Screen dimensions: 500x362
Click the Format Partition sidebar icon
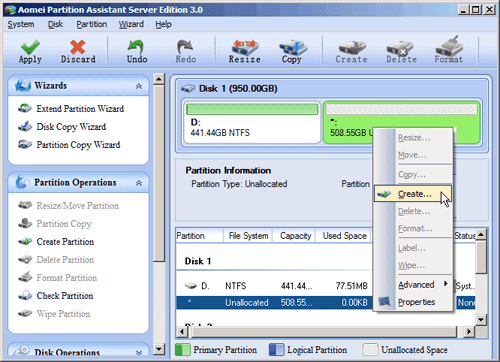tap(25, 277)
